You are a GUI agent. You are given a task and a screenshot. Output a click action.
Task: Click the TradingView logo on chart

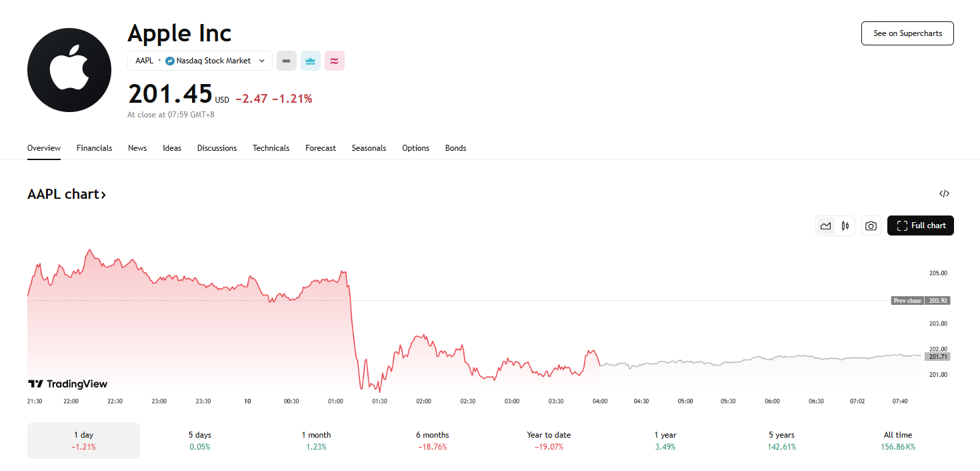click(x=67, y=384)
